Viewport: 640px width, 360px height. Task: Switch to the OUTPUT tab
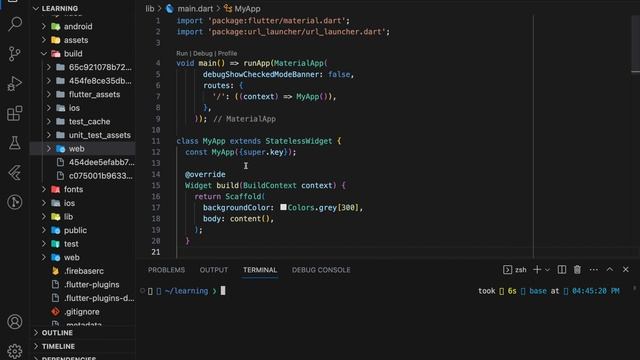coord(214,270)
